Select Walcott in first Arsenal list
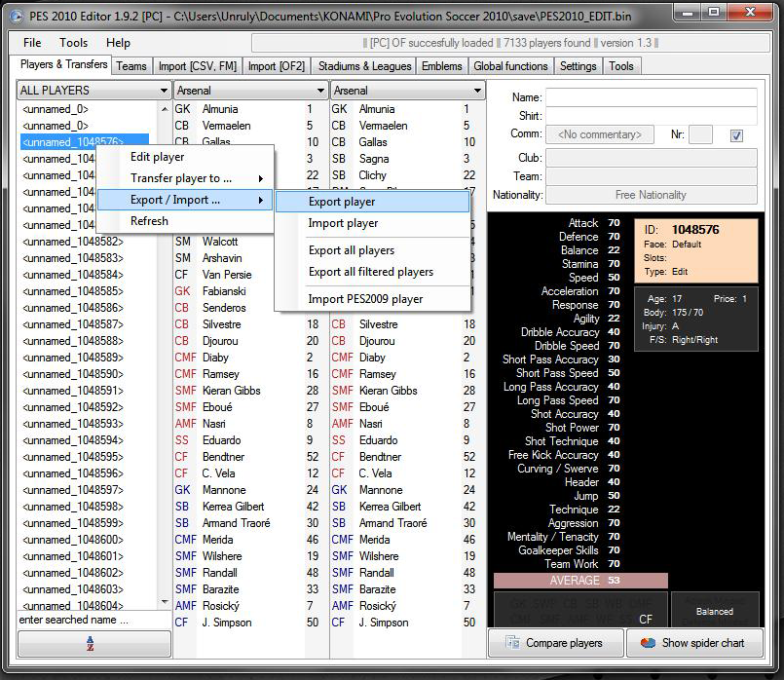The height and width of the screenshot is (680, 784). [x=220, y=242]
